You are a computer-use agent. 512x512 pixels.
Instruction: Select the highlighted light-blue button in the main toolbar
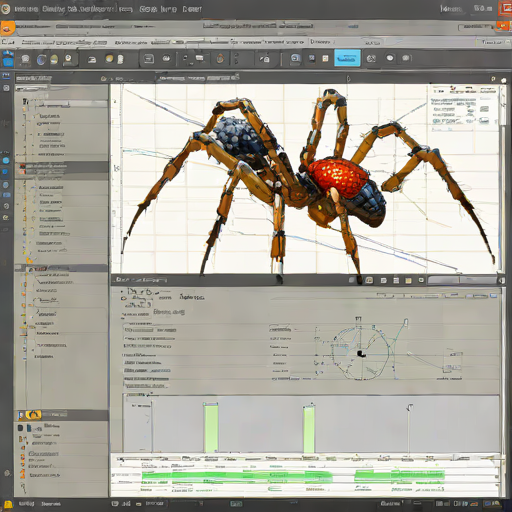pos(347,58)
